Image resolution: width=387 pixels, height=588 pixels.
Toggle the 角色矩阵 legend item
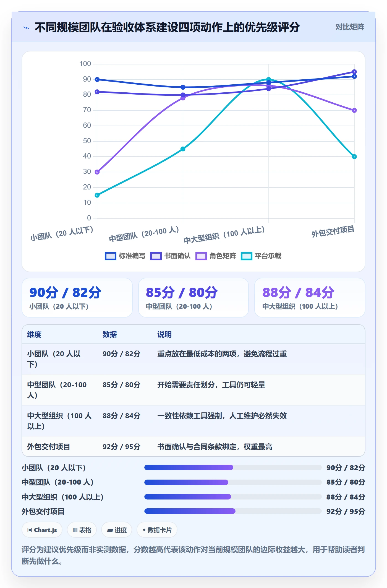click(216, 256)
